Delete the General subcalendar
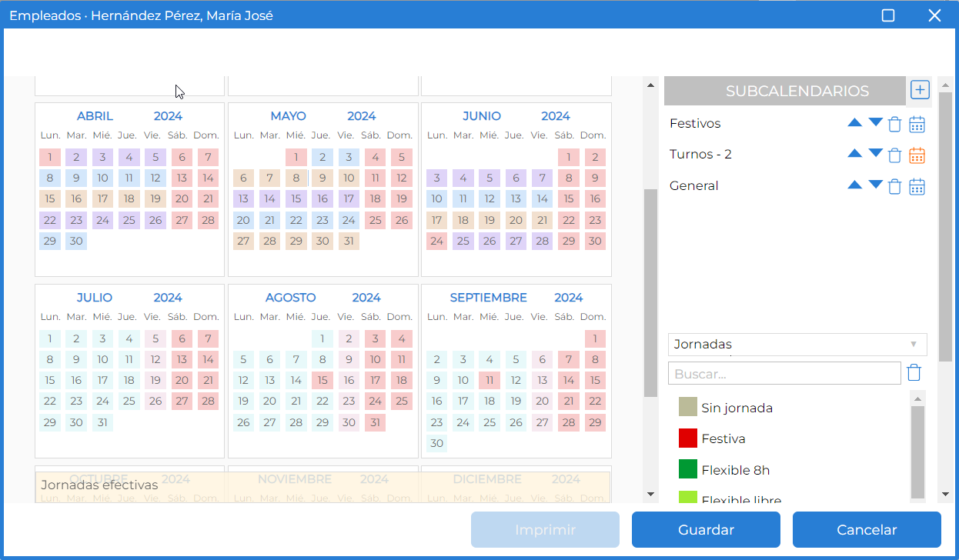This screenshot has width=959, height=560. click(894, 186)
